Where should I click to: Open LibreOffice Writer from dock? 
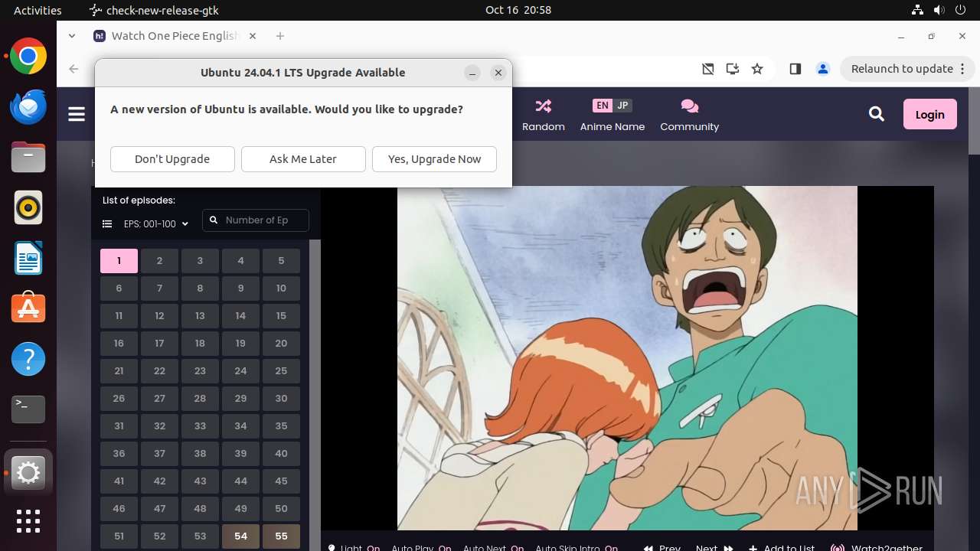[28, 258]
